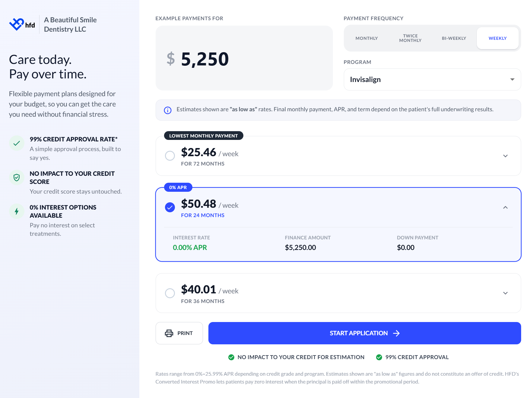Collapse details for the 24 months plan
The width and height of the screenshot is (532, 398).
[505, 207]
